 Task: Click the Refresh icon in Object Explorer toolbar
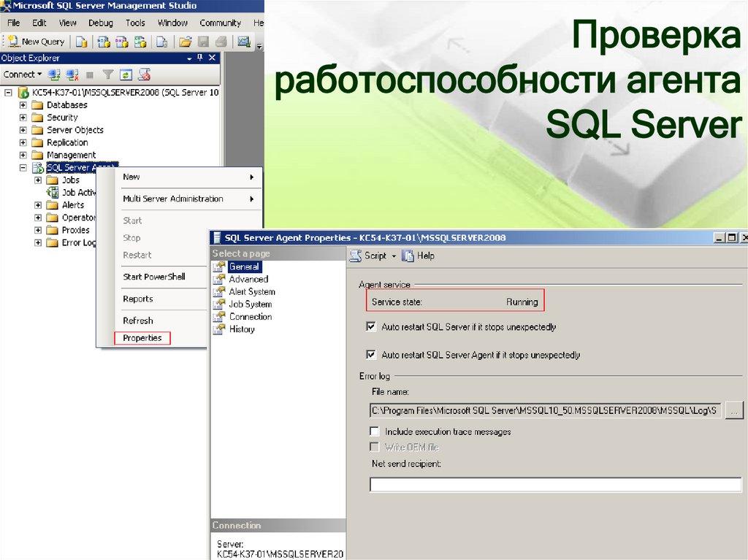click(126, 72)
